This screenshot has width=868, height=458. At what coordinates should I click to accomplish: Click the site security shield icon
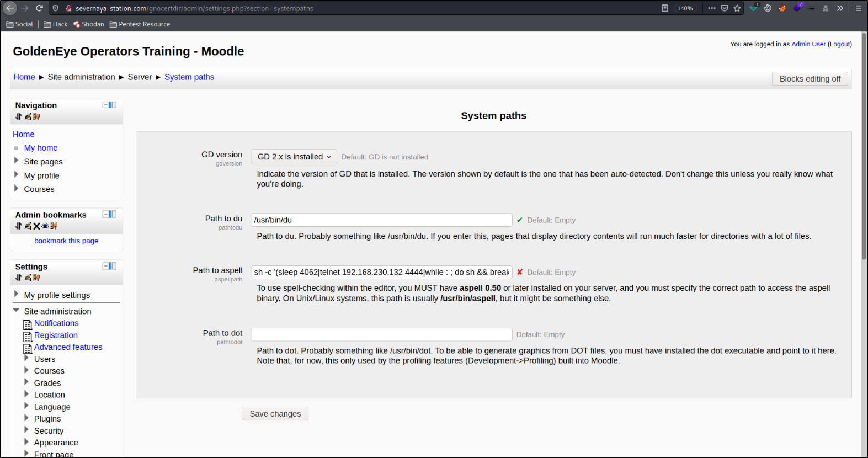click(x=56, y=8)
